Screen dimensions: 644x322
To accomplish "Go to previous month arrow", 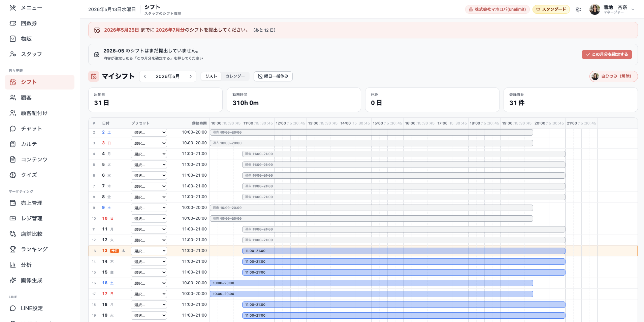I will coord(145,76).
